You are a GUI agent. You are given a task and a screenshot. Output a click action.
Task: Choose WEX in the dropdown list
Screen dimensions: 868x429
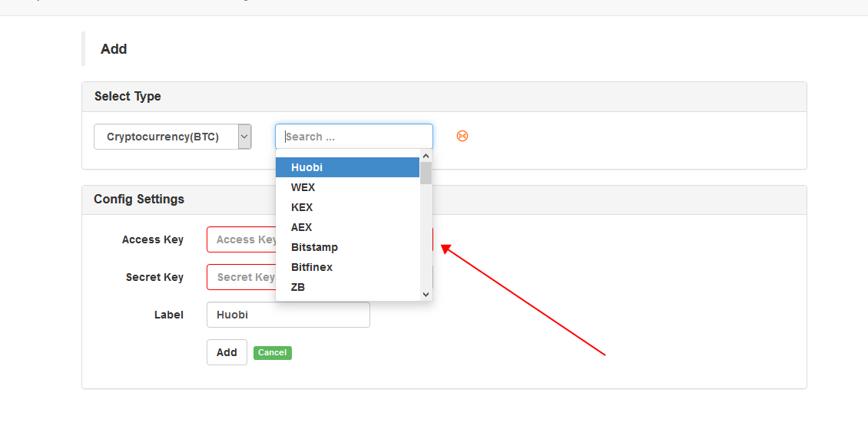click(348, 187)
